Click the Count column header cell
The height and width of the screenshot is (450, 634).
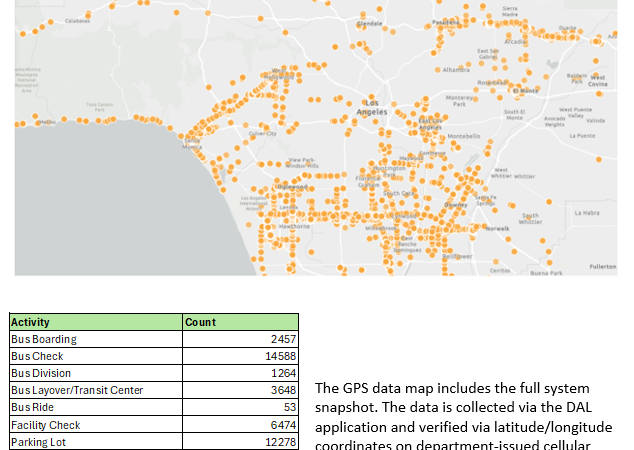pyautogui.click(x=240, y=322)
